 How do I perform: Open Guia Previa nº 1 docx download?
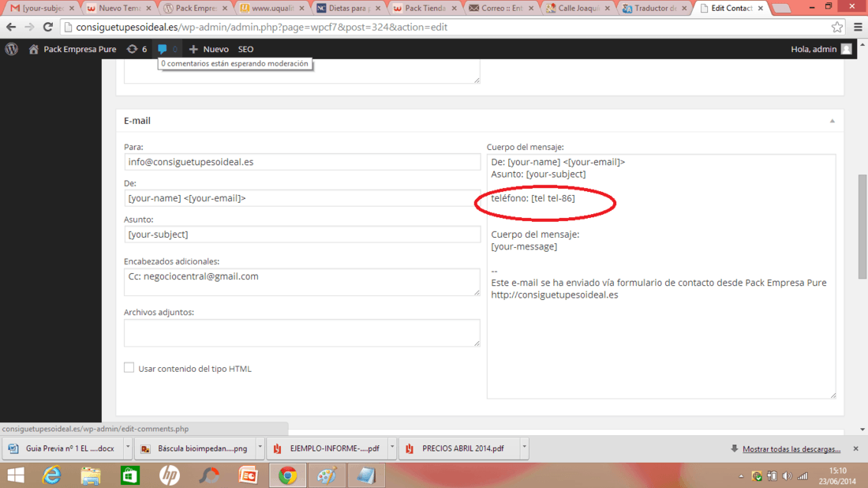[x=62, y=448]
